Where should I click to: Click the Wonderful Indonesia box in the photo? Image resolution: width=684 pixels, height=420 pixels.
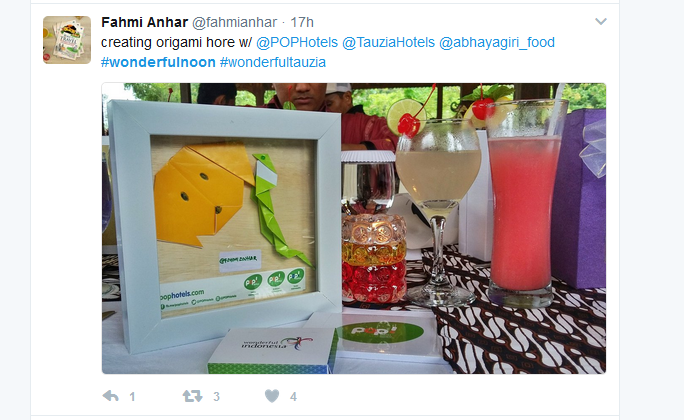pyautogui.click(x=274, y=350)
